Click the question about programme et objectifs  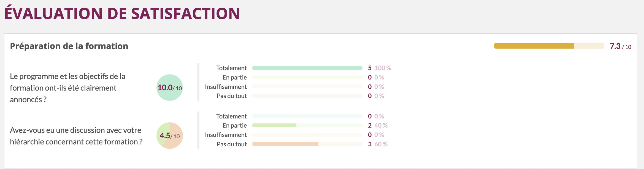(67, 88)
